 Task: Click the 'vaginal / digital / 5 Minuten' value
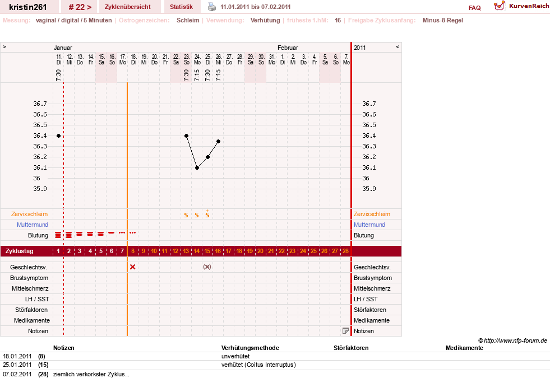coord(73,20)
